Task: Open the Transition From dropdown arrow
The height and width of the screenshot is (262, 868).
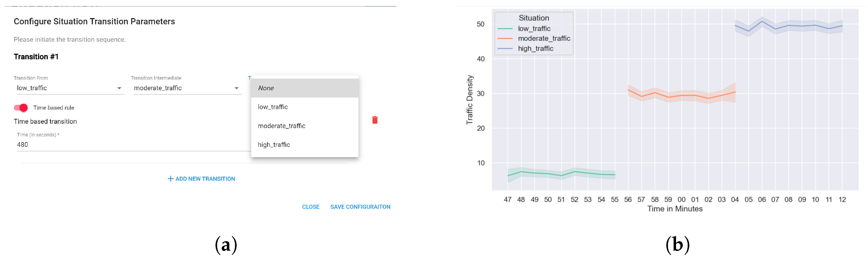Action: point(119,88)
